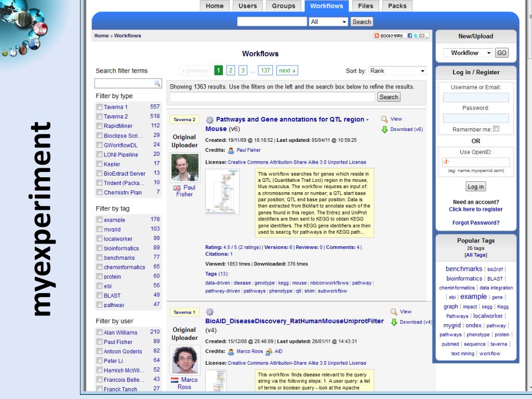Check the bioinformatics tag filter
The width and height of the screenshot is (532, 399).
(x=99, y=248)
